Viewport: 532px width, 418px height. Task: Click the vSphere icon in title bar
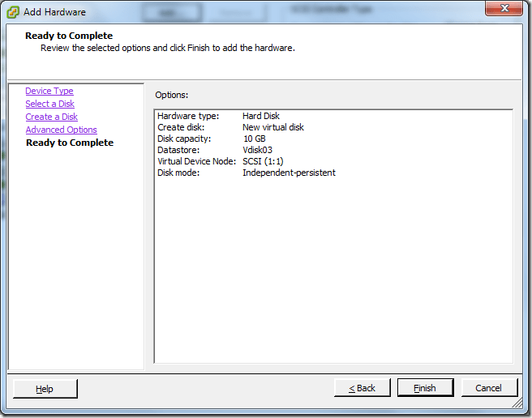13,12
